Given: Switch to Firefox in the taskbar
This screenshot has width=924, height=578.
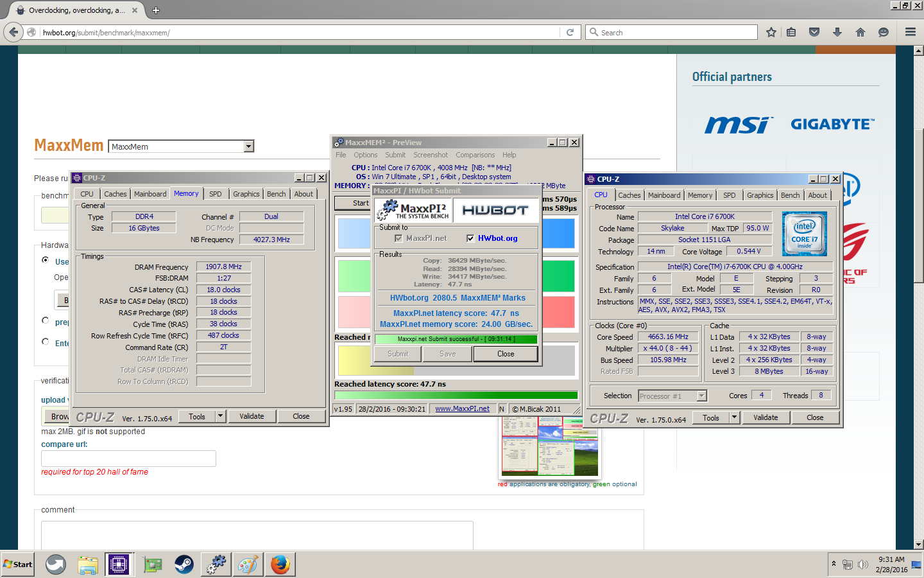Looking at the screenshot, I should (280, 565).
